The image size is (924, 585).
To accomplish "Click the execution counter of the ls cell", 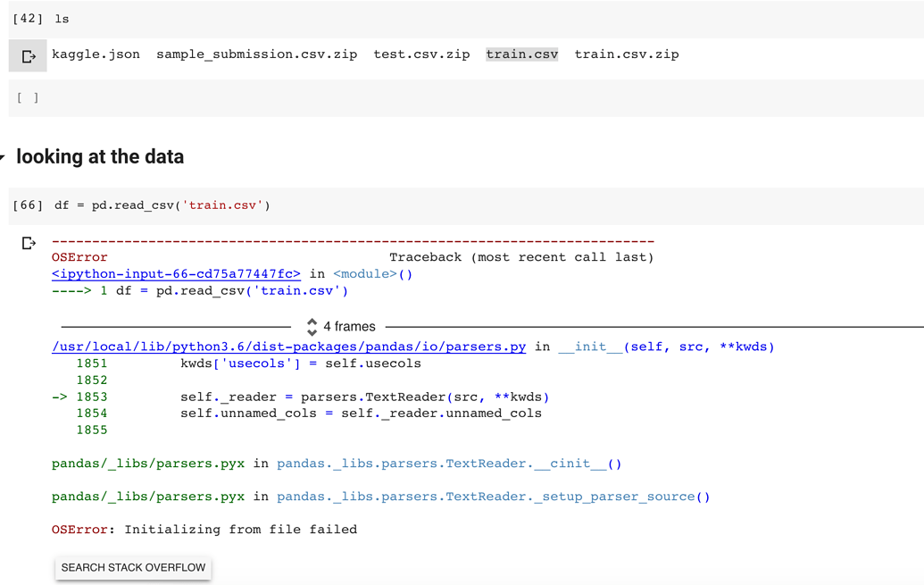I will coord(27,18).
